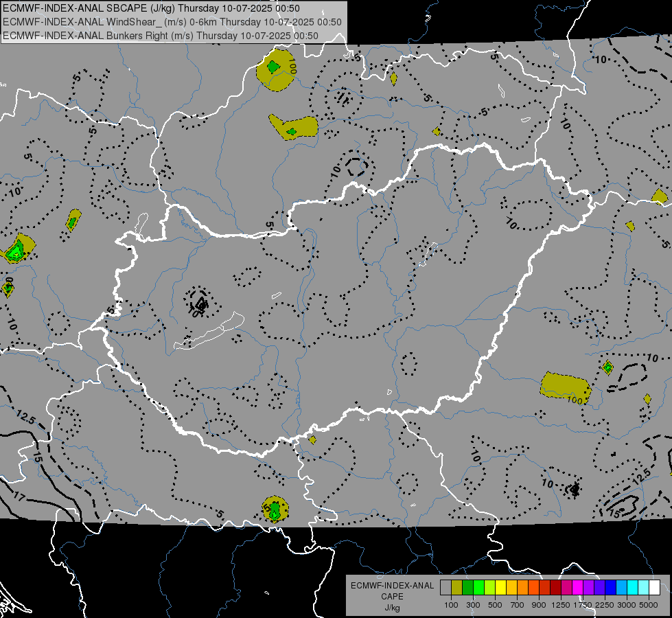Click the red swatch right of 900 tick
This screenshot has height=618, width=672.
coord(545,587)
